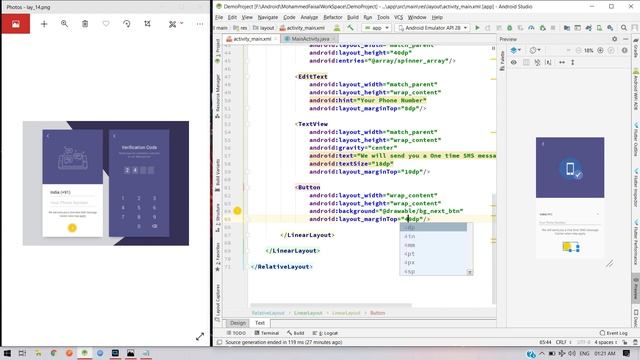The image size is (640, 360).
Task: Open the Windows Start menu
Action: 7,353
